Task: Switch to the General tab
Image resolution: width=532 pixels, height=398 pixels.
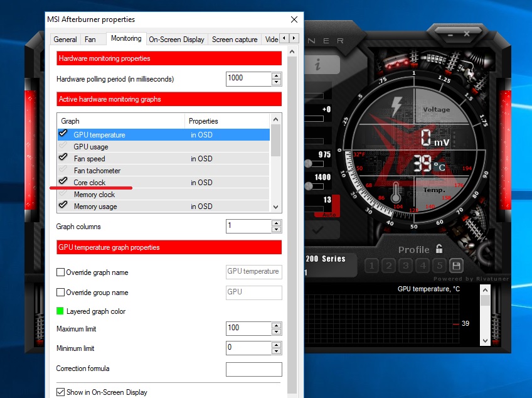Action: pos(65,40)
